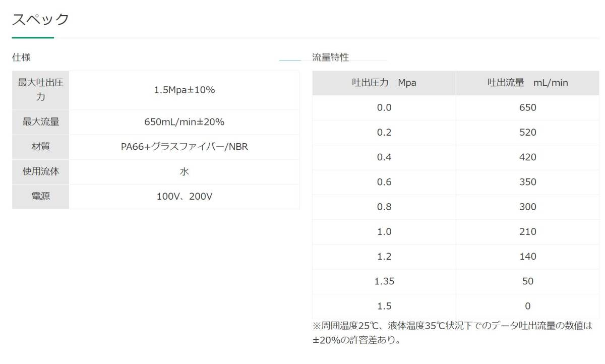Viewport: 605px width, 364px height.
Task: Click the 使用流体 row header
Action: point(40,171)
